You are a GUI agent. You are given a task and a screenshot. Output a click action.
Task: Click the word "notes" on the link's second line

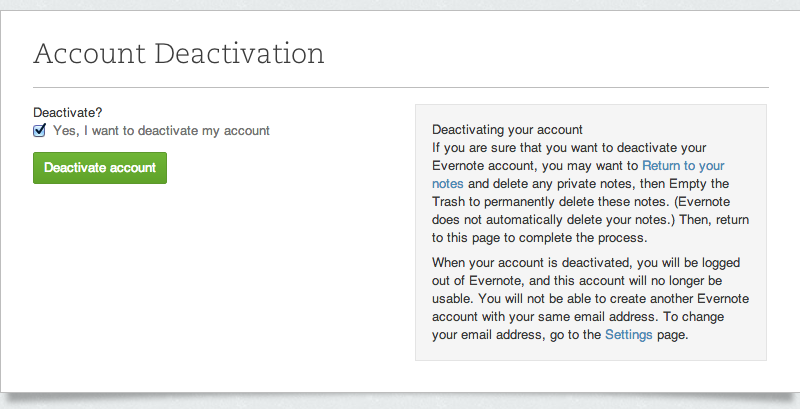[x=448, y=184]
